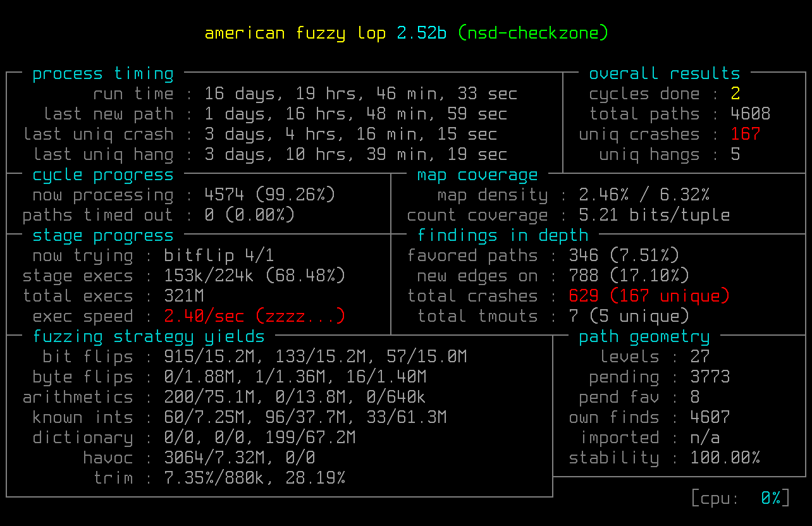The height and width of the screenshot is (526, 812).
Task: Click own finds value 4607
Action: pos(710,418)
